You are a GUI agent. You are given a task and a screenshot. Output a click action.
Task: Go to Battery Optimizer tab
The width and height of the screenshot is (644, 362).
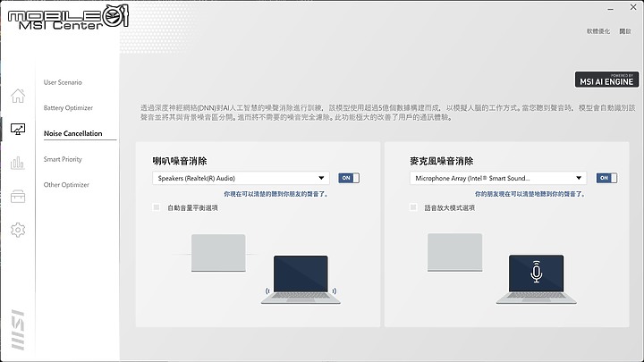tap(68, 108)
